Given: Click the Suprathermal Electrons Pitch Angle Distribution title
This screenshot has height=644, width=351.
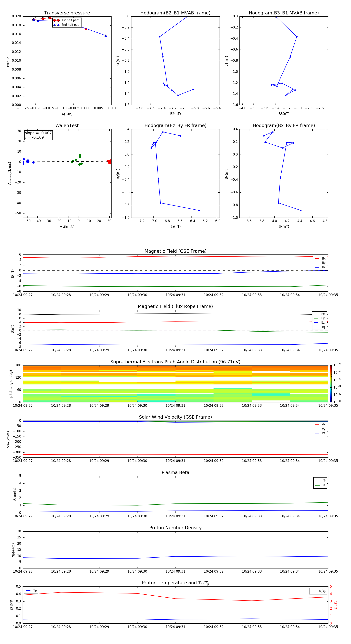Looking at the screenshot, I should [x=175, y=362].
